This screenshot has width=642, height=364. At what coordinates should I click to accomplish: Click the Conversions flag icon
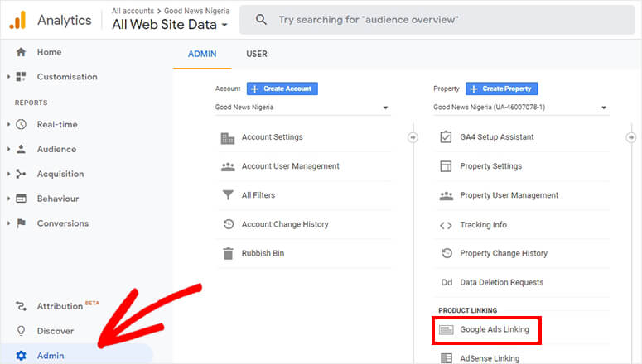[21, 223]
